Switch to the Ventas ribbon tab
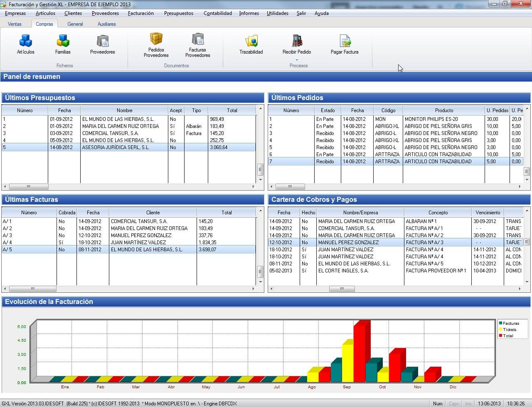The height and width of the screenshot is (407, 532). coord(15,24)
